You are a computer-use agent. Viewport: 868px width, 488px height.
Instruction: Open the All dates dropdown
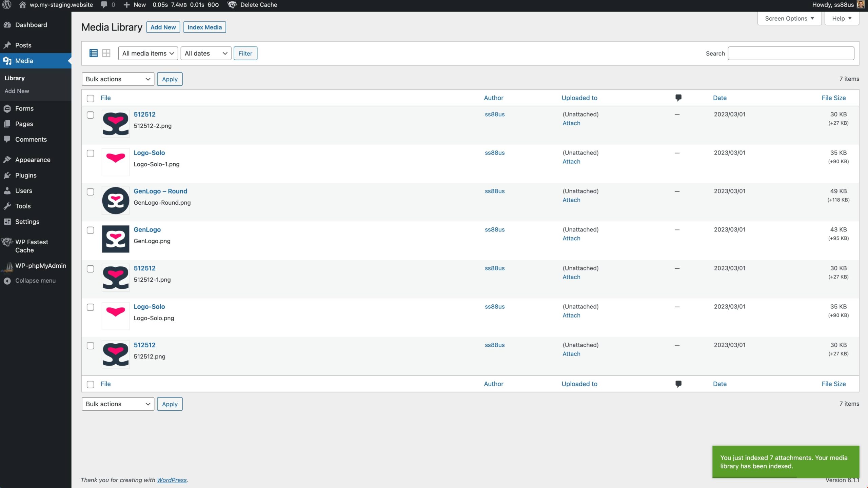[x=206, y=53]
